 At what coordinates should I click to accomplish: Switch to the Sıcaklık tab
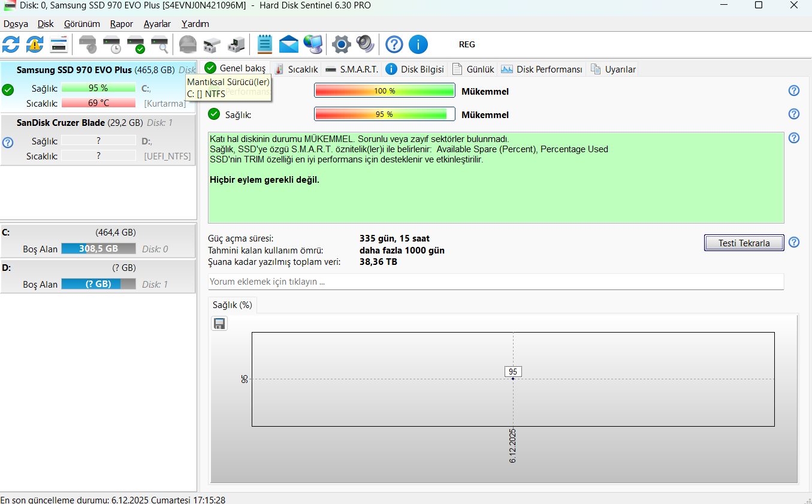(296, 69)
